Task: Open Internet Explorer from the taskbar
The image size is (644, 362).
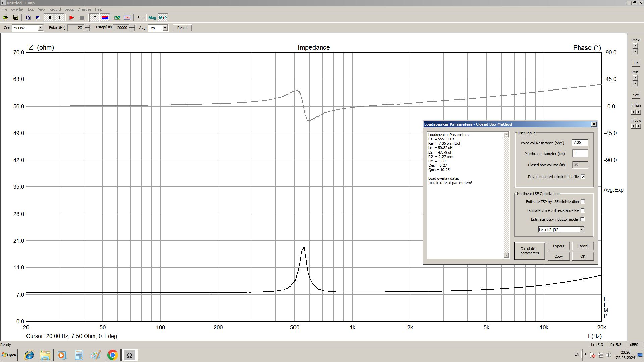Action: tap(29, 355)
